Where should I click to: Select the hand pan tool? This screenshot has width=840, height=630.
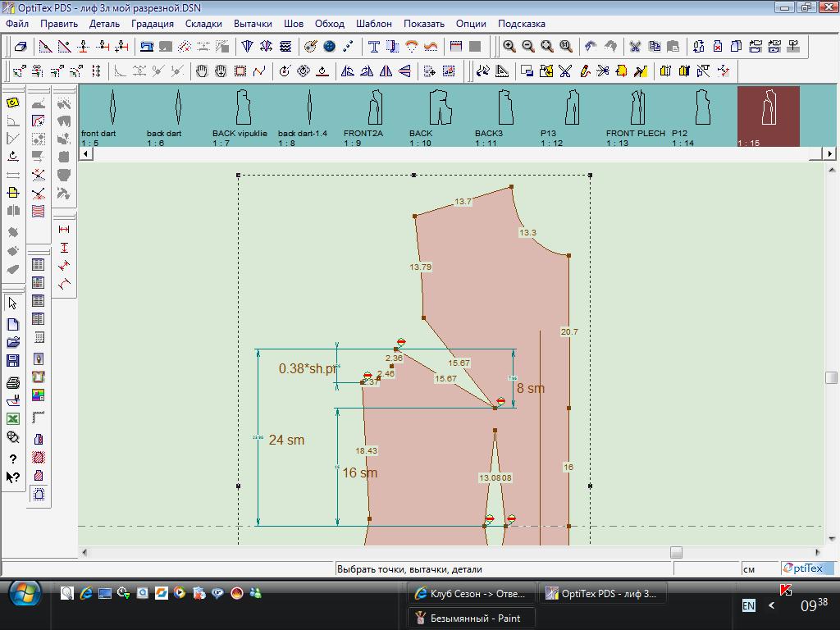coord(202,71)
